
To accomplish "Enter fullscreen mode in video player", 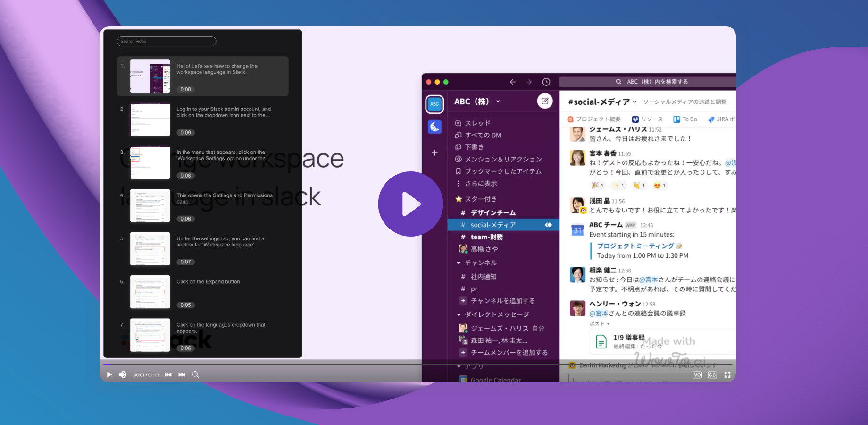I will 727,375.
